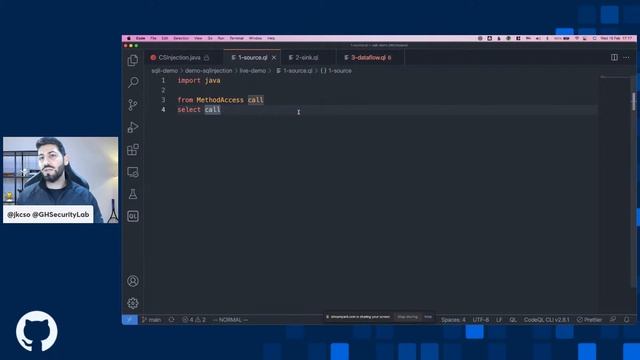Screen dimensions: 640x360
Task: Open the CodeQL QL view
Action: (133, 216)
